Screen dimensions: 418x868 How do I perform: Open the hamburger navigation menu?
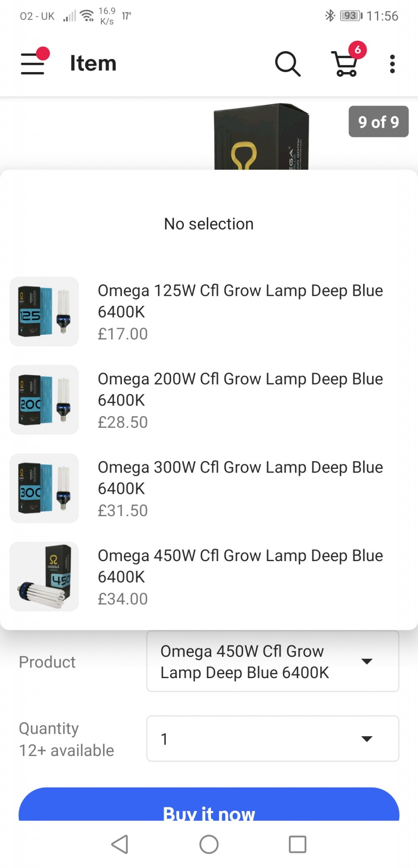33,64
